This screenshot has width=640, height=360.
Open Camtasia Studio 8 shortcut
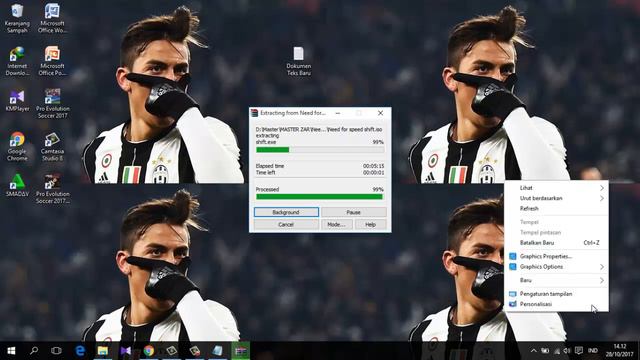(52, 147)
